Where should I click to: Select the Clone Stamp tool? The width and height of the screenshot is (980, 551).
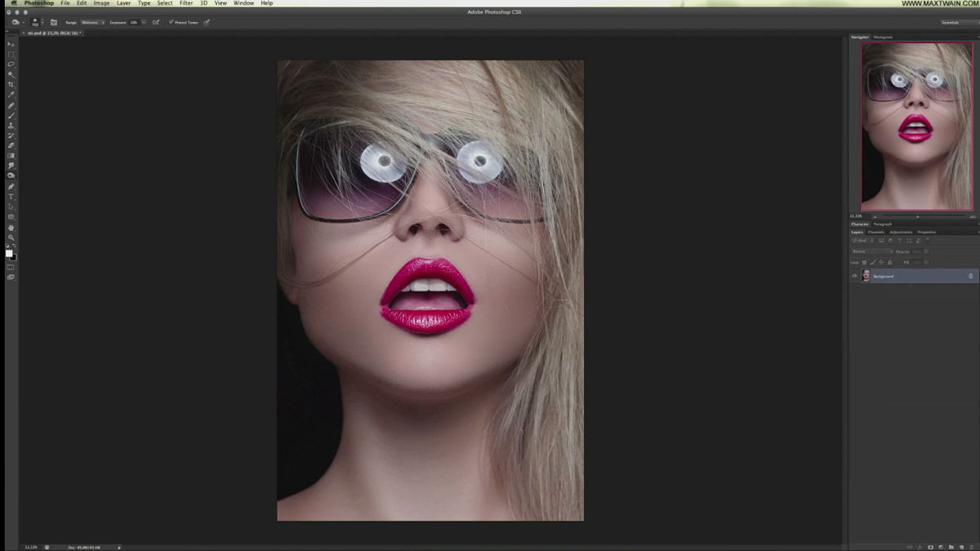click(11, 125)
